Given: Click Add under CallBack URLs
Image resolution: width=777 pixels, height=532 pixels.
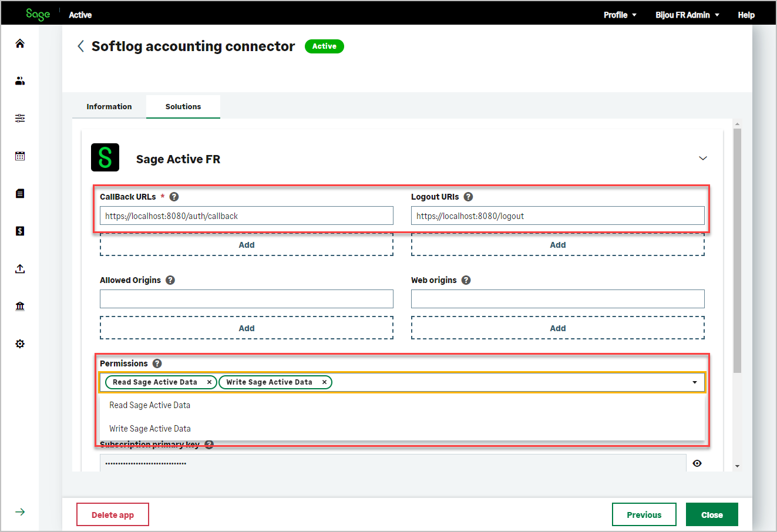Looking at the screenshot, I should (247, 245).
